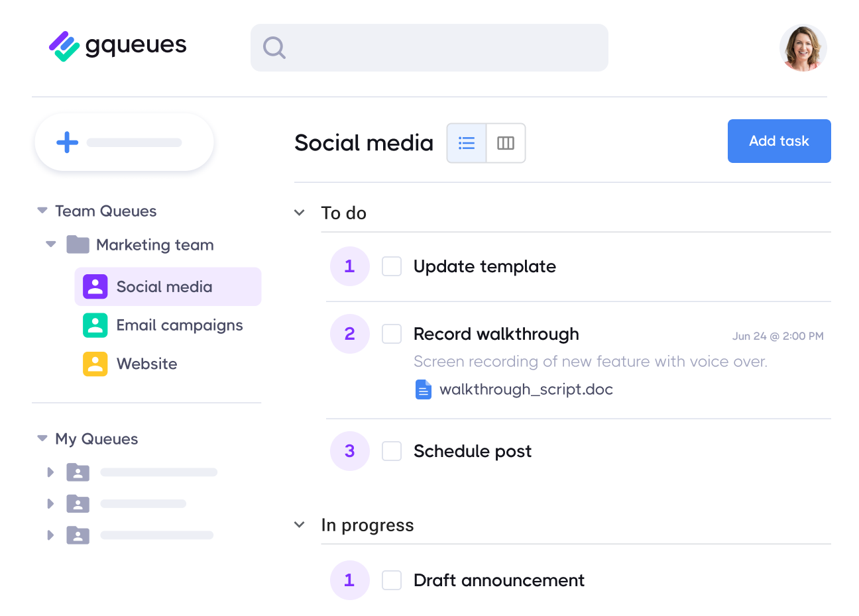This screenshot has height=616, width=859.
Task: Click number 1 badge for Draft announcement
Action: (350, 580)
